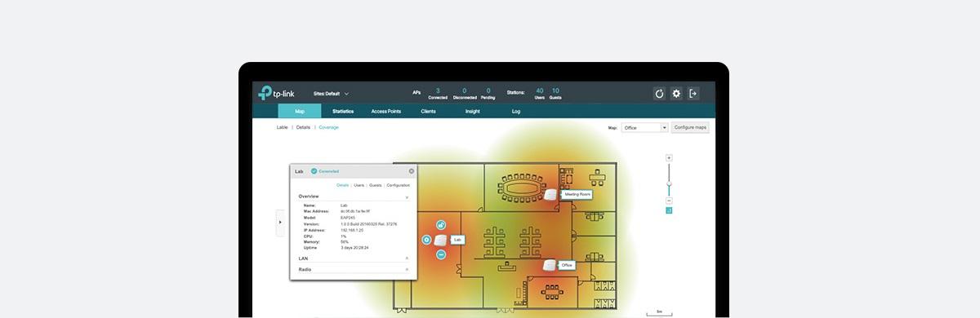The width and height of the screenshot is (980, 318).
Task: Open the Sites Default dropdown
Action: pos(331,94)
